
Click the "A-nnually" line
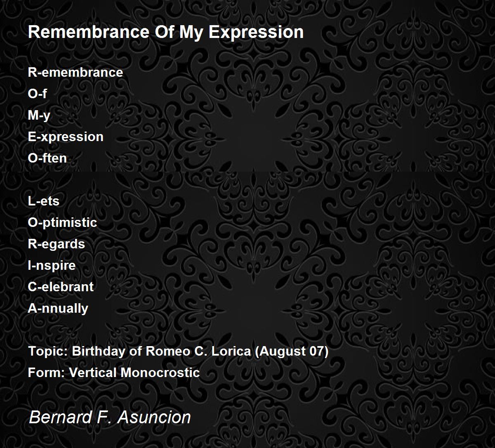[58, 308]
